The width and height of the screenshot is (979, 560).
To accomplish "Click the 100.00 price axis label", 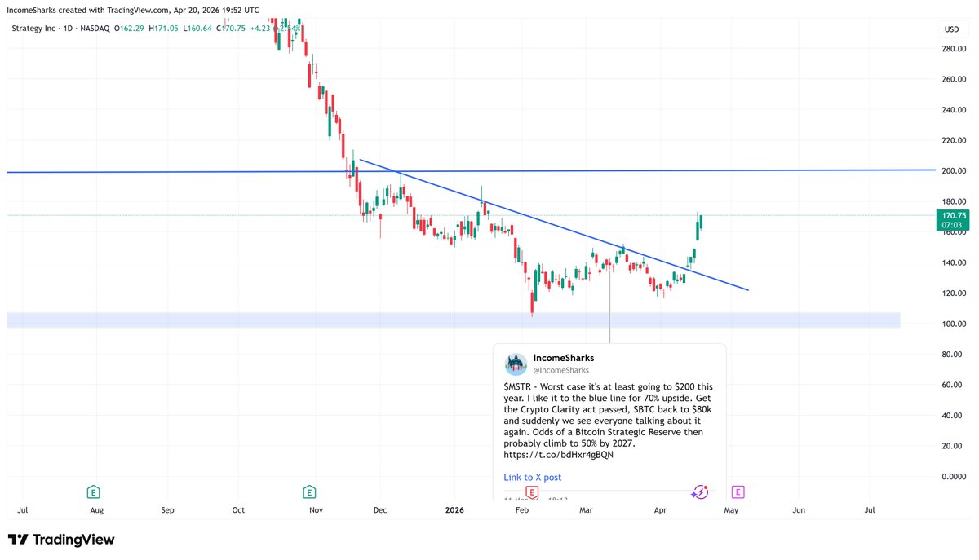I will [954, 324].
